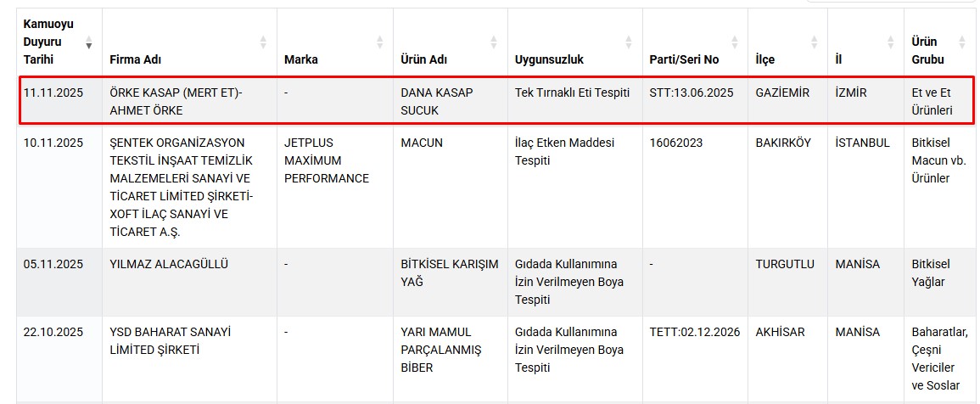Toggle sort icon for Marka column
The width and height of the screenshot is (980, 404).
tap(380, 42)
